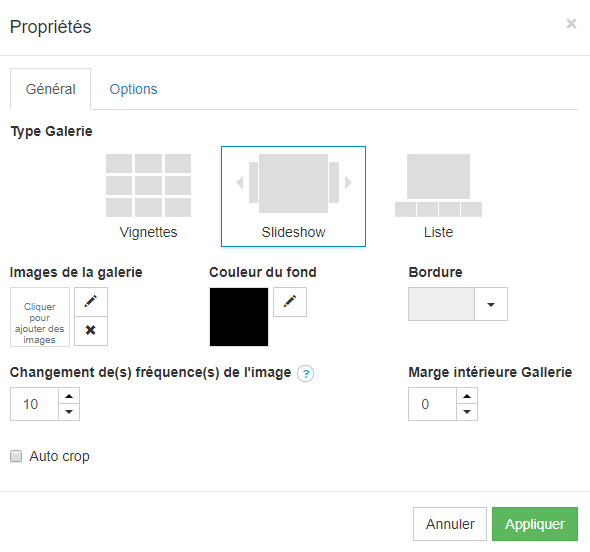
Task: Increase image change frequency value
Action: click(x=69, y=396)
